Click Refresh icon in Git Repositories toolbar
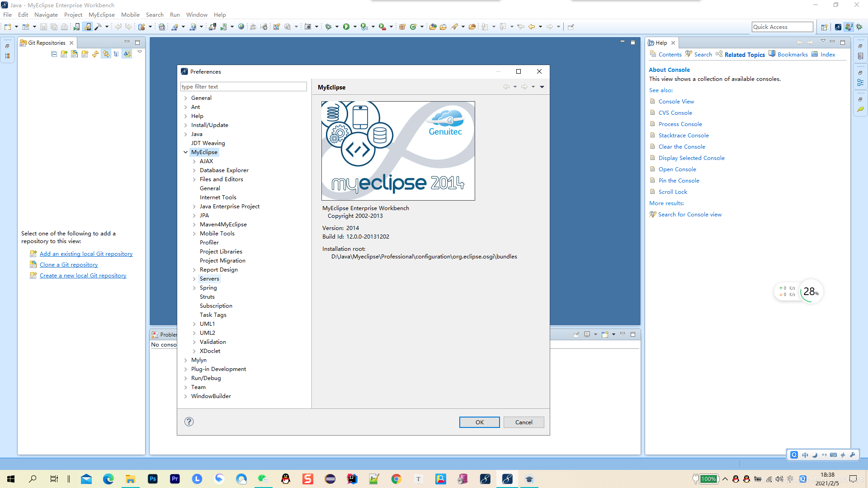The image size is (868, 488). tap(95, 54)
